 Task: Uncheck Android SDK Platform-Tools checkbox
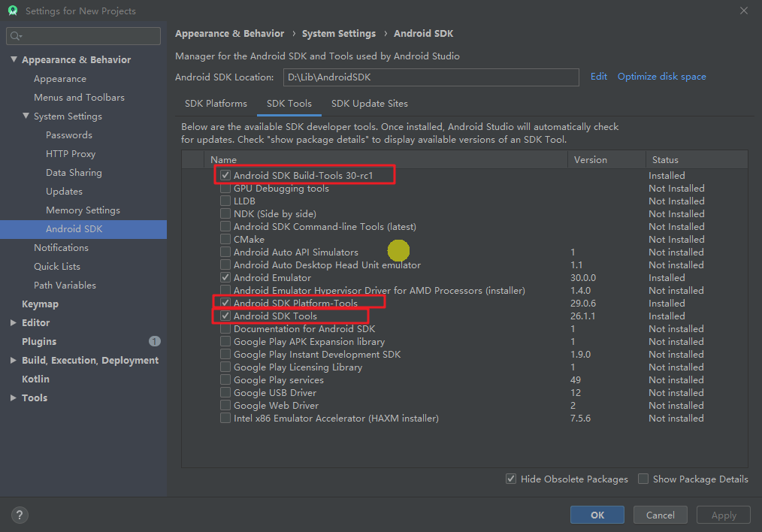[x=225, y=303]
